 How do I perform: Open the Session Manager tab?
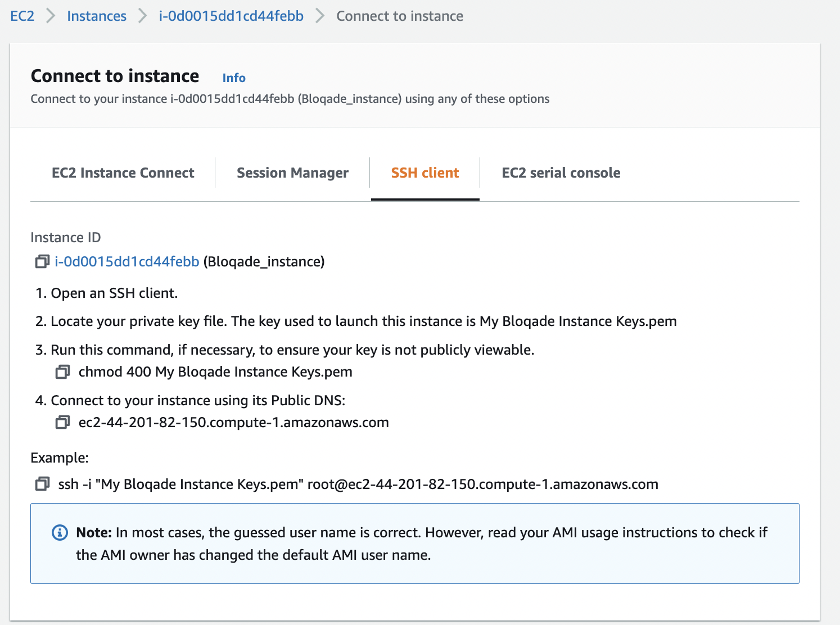coord(292,173)
